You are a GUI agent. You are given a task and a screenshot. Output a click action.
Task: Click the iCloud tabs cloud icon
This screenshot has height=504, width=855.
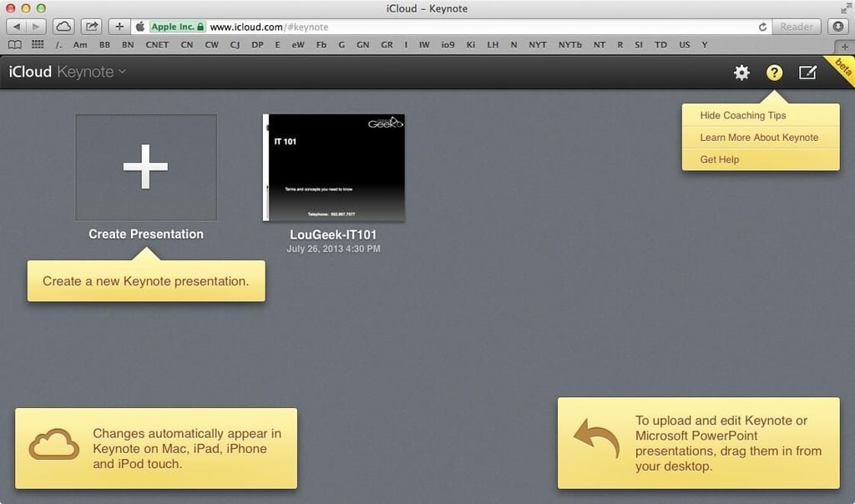point(63,26)
